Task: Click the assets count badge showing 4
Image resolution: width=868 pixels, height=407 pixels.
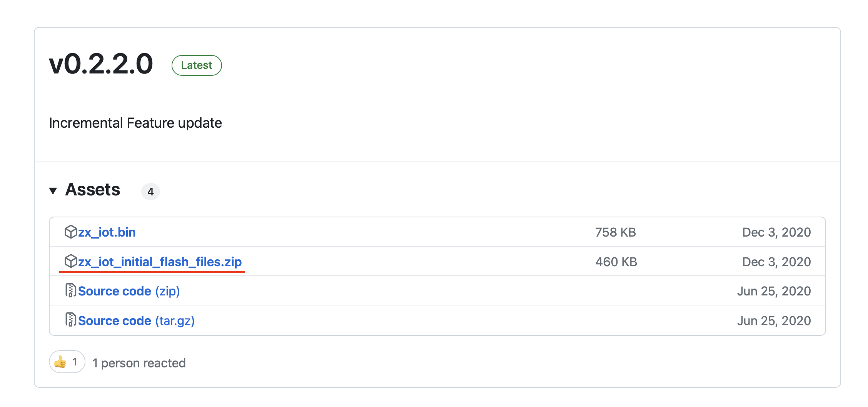Action: [x=150, y=192]
